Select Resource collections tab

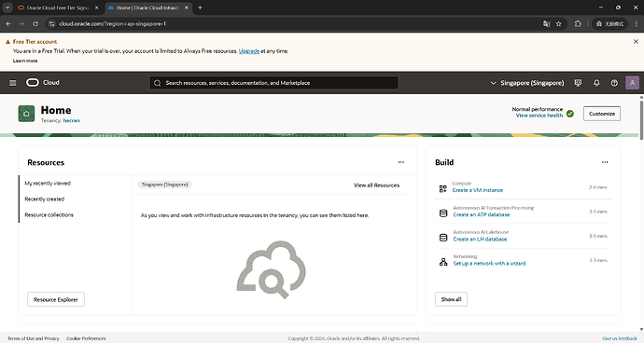(x=49, y=214)
